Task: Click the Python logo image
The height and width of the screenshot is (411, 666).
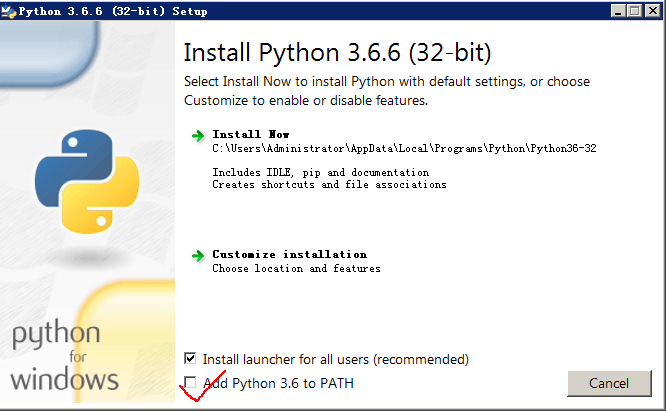Action: tap(87, 181)
